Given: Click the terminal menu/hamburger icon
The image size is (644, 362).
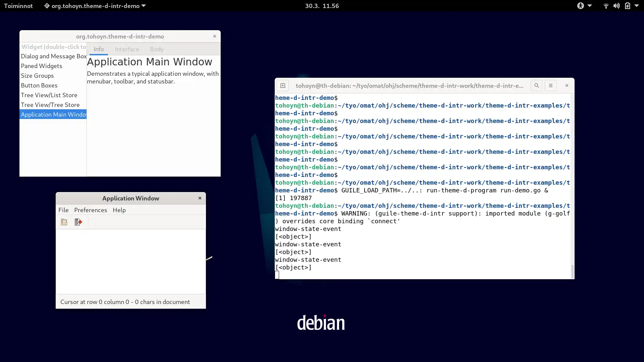Looking at the screenshot, I should click(x=551, y=85).
